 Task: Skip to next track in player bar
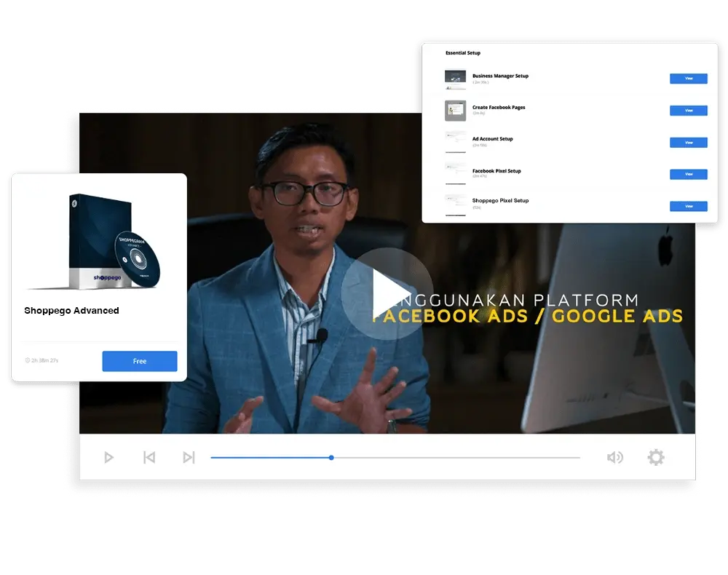189,458
